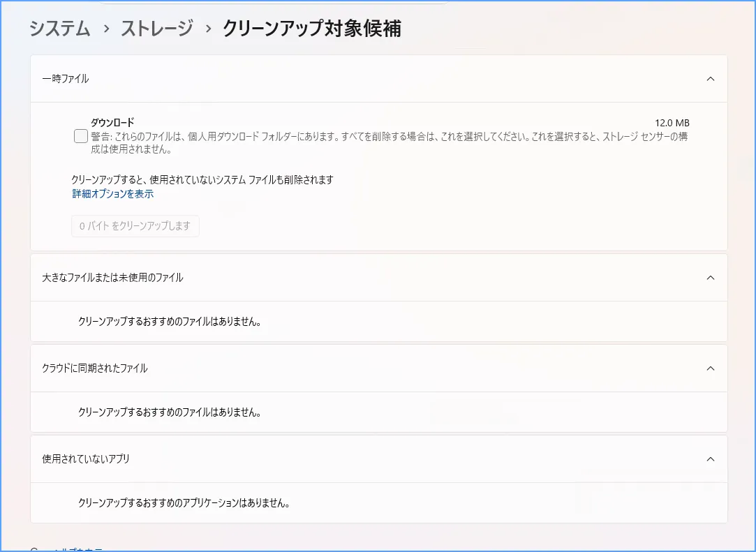Open 詳細オプションを表示 link
This screenshot has width=756, height=552.
[x=113, y=194]
